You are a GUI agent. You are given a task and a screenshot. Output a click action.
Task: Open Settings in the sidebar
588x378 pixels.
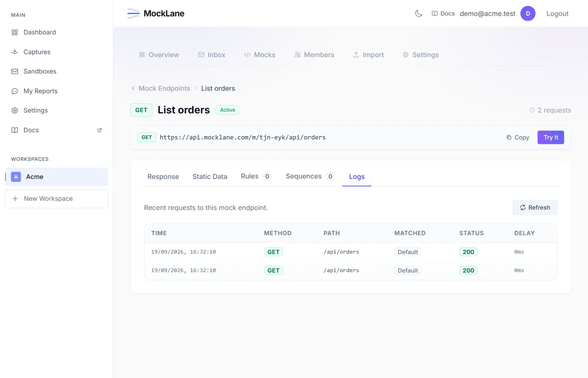(x=56, y=110)
